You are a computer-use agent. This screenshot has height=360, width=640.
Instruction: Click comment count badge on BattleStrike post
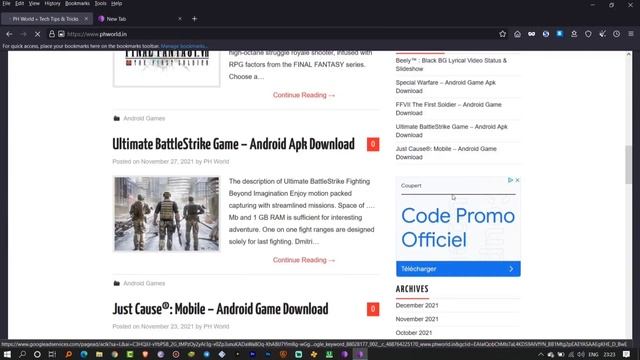click(x=373, y=144)
